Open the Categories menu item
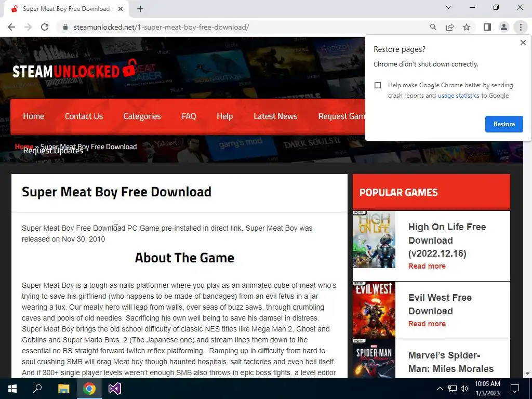The image size is (532, 399). tap(142, 116)
